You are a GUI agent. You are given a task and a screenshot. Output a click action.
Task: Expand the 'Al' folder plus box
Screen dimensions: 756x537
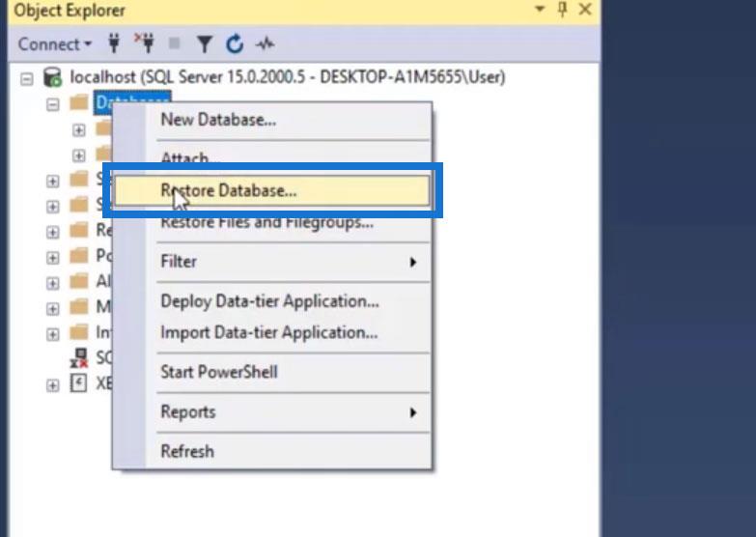[x=53, y=283]
